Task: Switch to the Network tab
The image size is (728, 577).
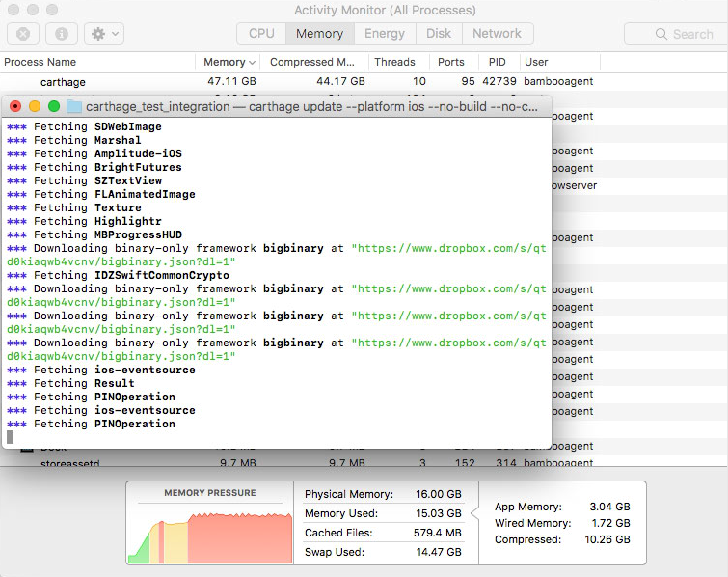Action: point(498,34)
